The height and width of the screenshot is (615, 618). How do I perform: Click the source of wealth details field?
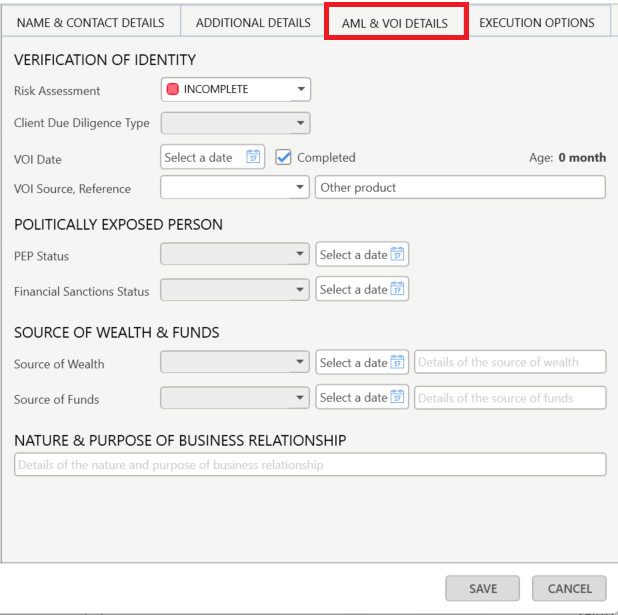[x=510, y=362]
